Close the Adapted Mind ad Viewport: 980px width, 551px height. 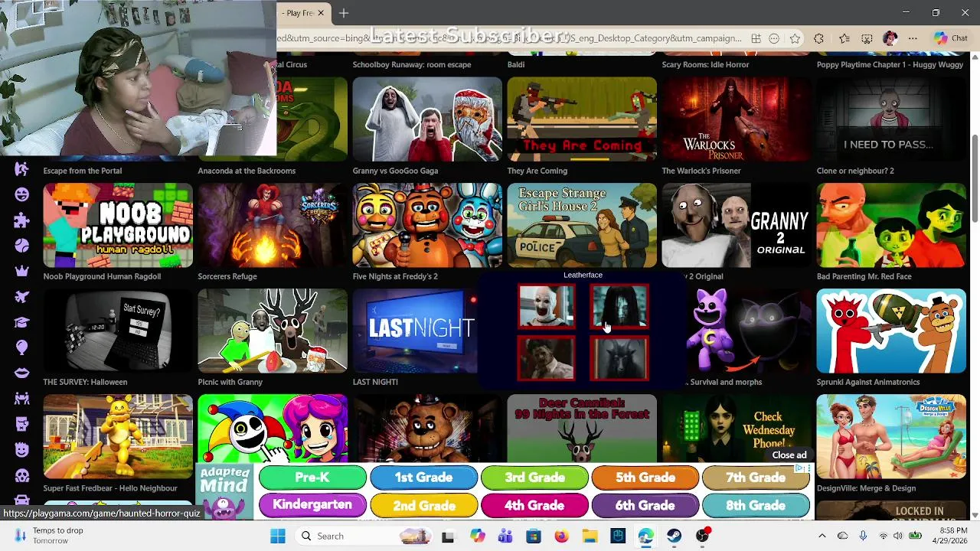coord(789,455)
